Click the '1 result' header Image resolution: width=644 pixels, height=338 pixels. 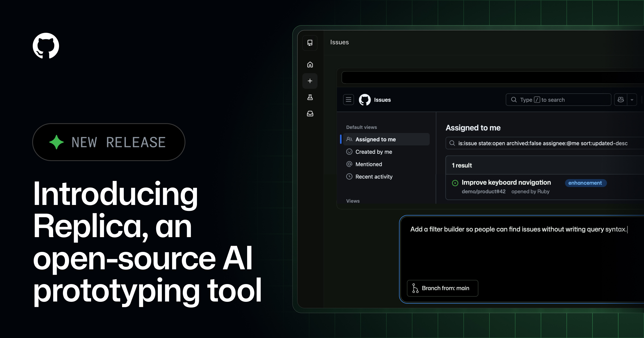462,166
